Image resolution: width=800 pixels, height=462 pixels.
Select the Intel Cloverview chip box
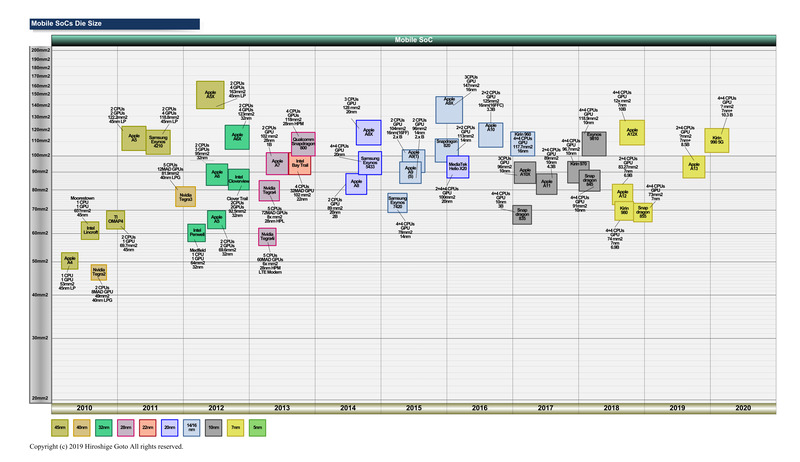[x=239, y=179]
